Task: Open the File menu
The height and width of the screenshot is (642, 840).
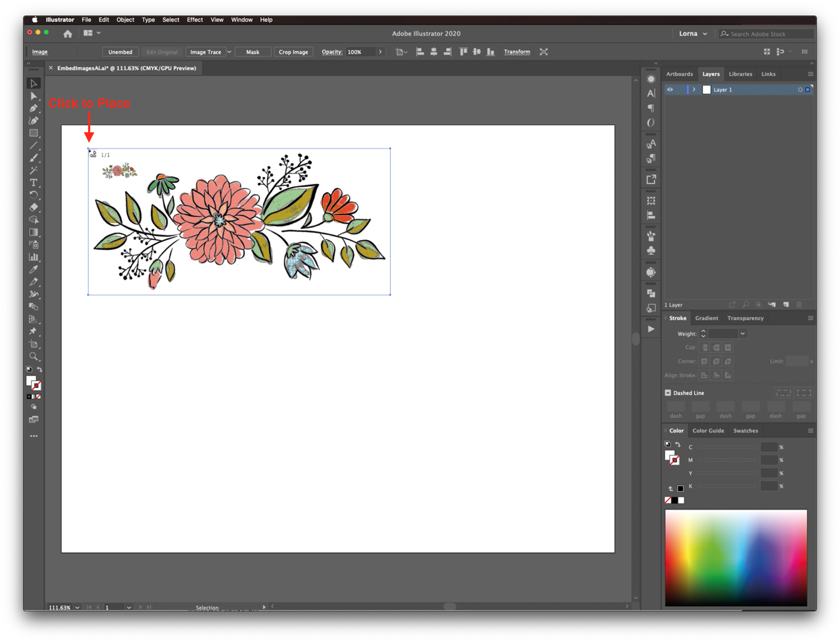Action: click(86, 20)
